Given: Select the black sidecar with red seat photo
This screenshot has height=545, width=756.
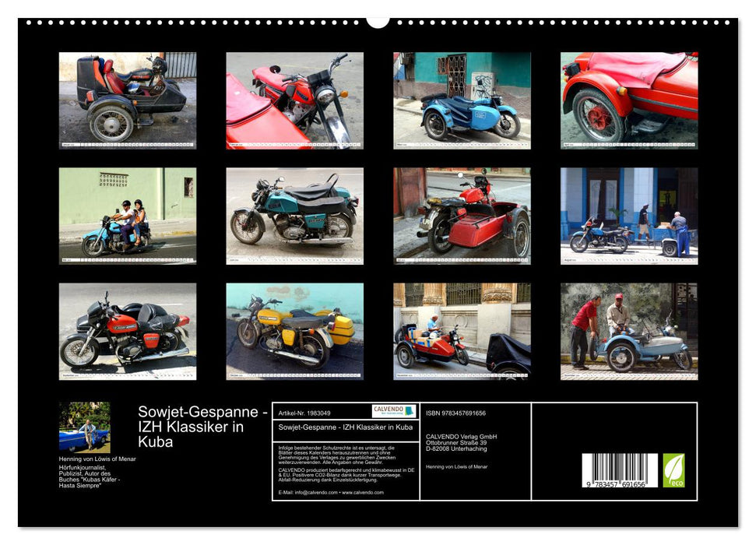Looking at the screenshot, I should (x=128, y=100).
